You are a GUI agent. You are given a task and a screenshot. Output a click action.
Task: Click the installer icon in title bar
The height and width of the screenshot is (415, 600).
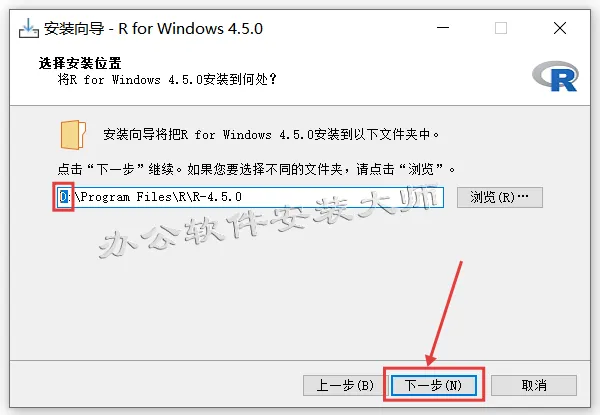[29, 29]
